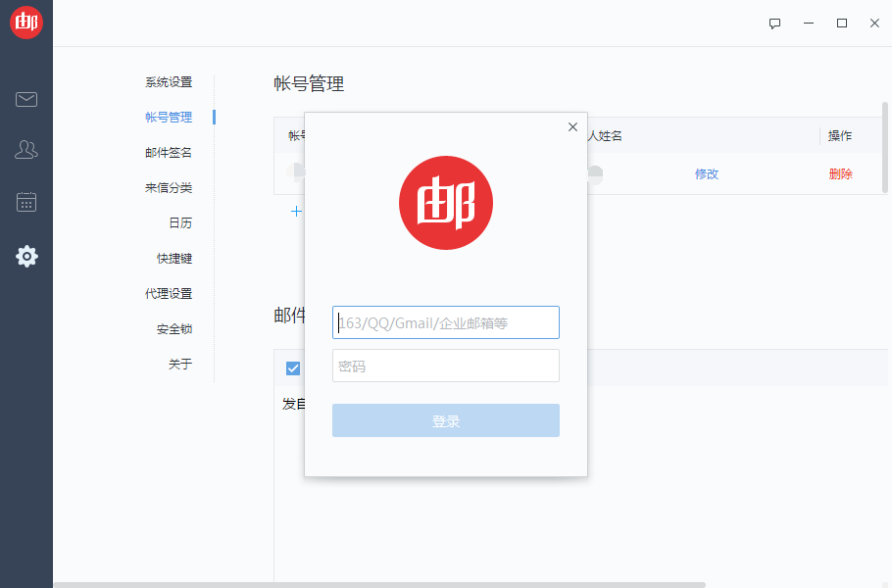Click the red 邮 logo inside login dialog
This screenshot has height=588, width=892.
coord(445,203)
